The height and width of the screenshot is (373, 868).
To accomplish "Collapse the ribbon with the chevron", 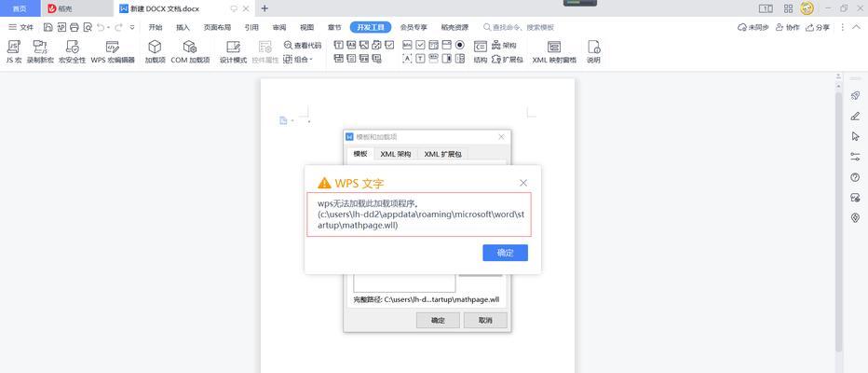I will [857, 27].
